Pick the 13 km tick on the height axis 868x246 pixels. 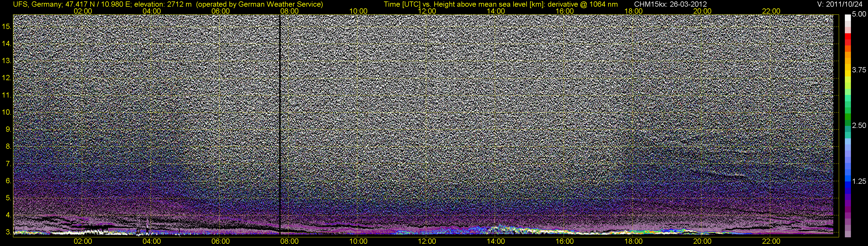tap(7, 61)
